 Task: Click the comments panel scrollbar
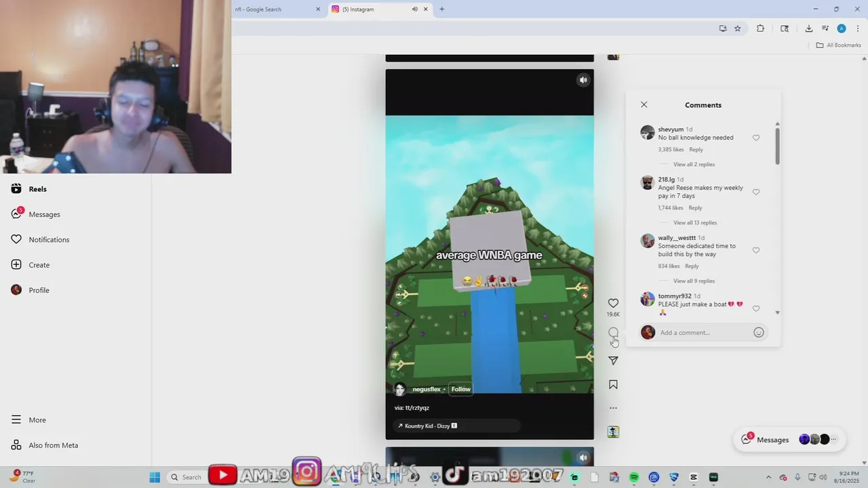[x=777, y=146]
